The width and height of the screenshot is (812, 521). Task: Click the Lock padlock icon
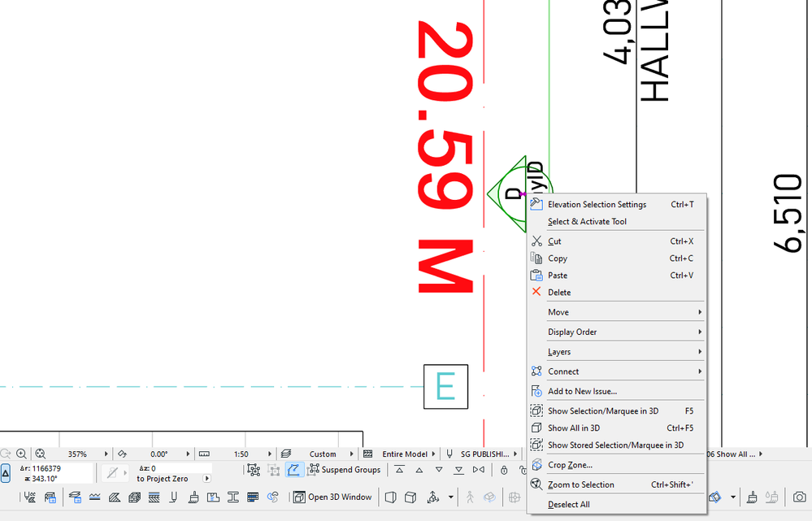pyautogui.click(x=504, y=471)
